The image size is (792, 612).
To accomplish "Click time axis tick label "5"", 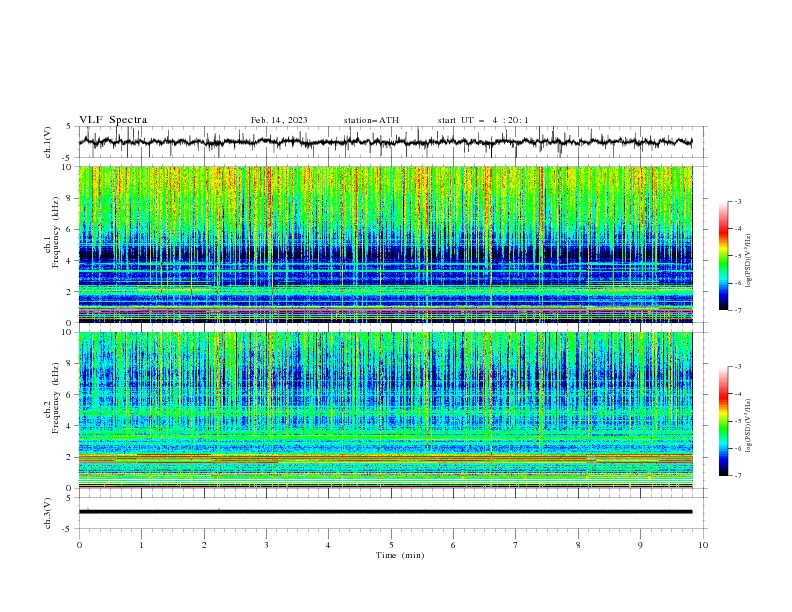I will click(391, 545).
